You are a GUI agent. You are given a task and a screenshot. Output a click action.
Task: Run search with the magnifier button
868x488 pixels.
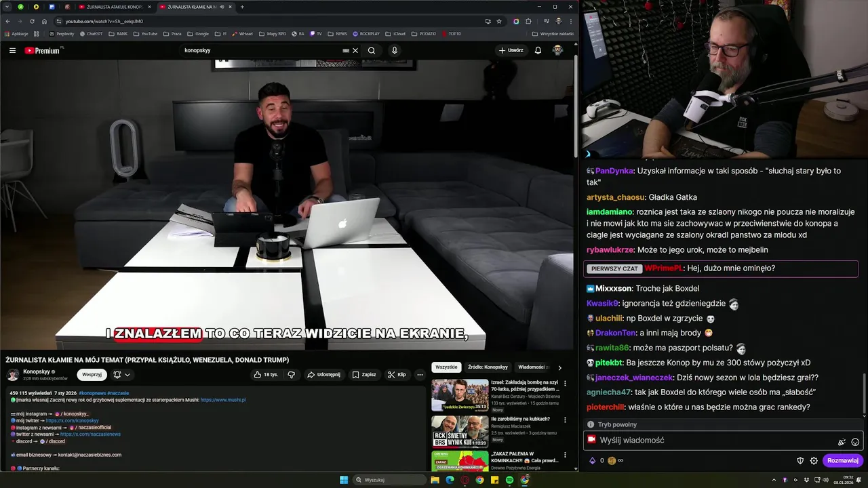click(x=372, y=50)
